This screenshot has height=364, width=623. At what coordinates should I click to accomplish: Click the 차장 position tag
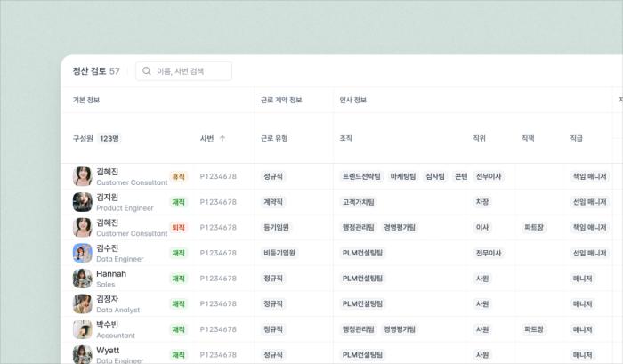482,202
